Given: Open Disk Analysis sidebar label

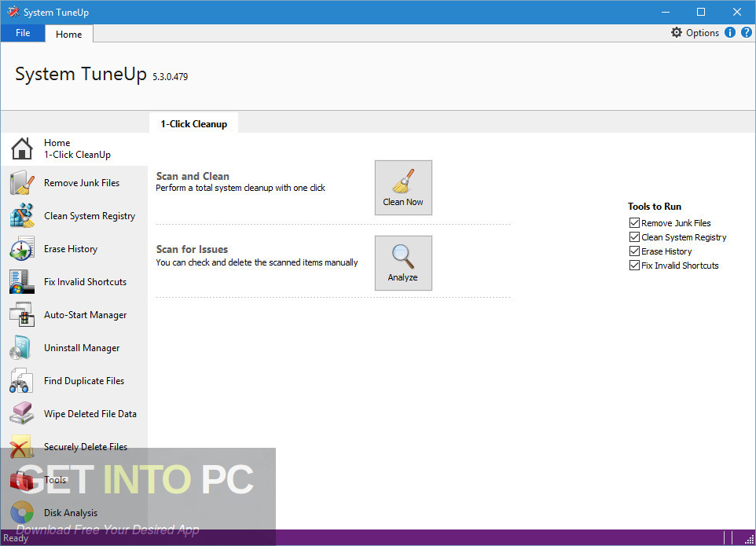Looking at the screenshot, I should pos(71,513).
